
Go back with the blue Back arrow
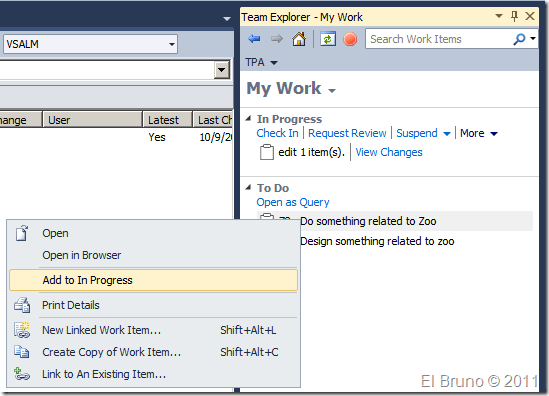click(x=254, y=39)
